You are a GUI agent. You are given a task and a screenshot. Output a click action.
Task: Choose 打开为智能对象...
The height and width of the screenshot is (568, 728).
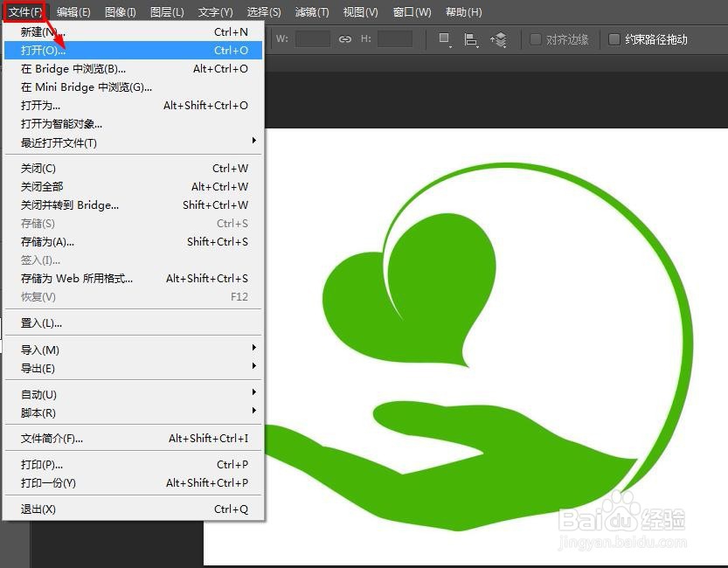(x=133, y=124)
